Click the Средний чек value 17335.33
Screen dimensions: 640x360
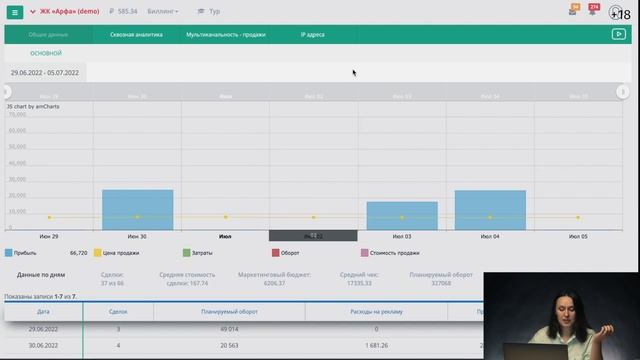[359, 283]
